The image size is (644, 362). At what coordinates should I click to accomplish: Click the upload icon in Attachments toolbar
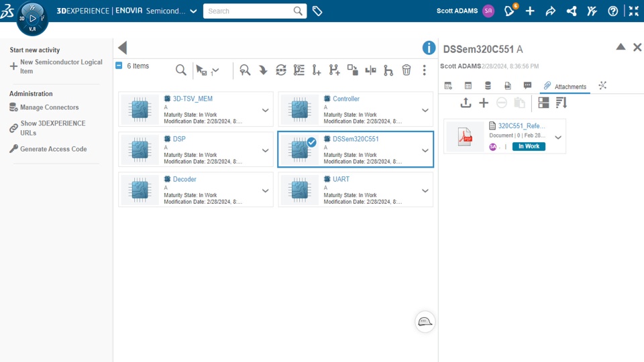pos(466,103)
